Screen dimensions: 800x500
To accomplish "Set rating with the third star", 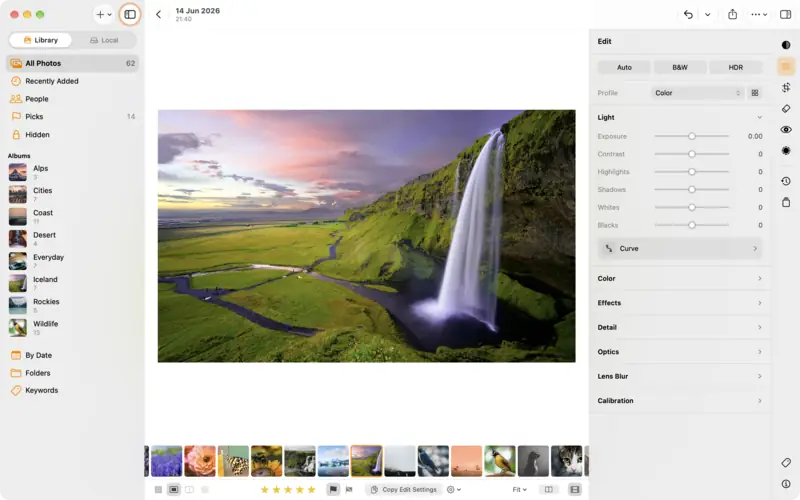I will [288, 490].
